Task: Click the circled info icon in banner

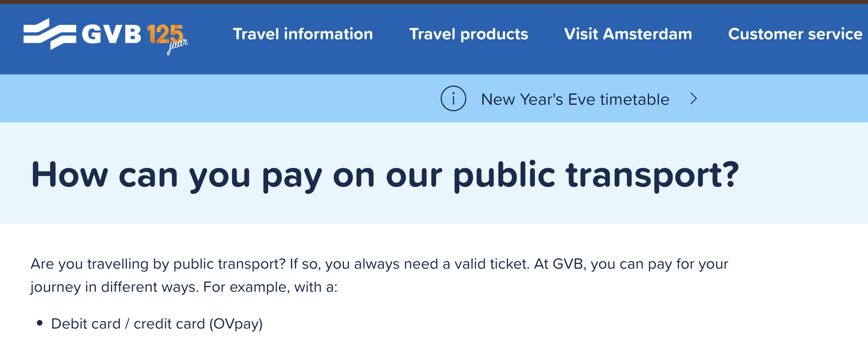Action: tap(453, 99)
